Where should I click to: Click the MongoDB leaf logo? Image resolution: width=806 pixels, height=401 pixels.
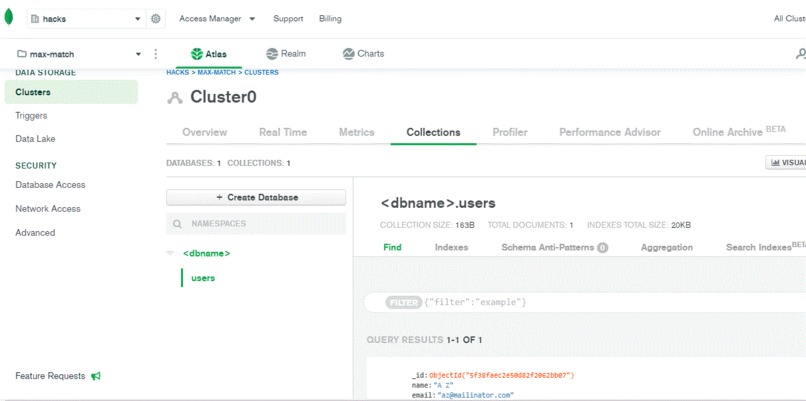click(8, 17)
